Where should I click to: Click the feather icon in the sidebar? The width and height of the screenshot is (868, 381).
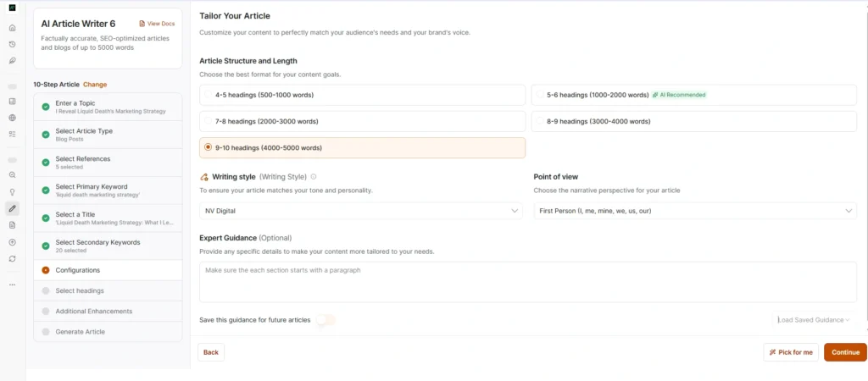pos(12,60)
